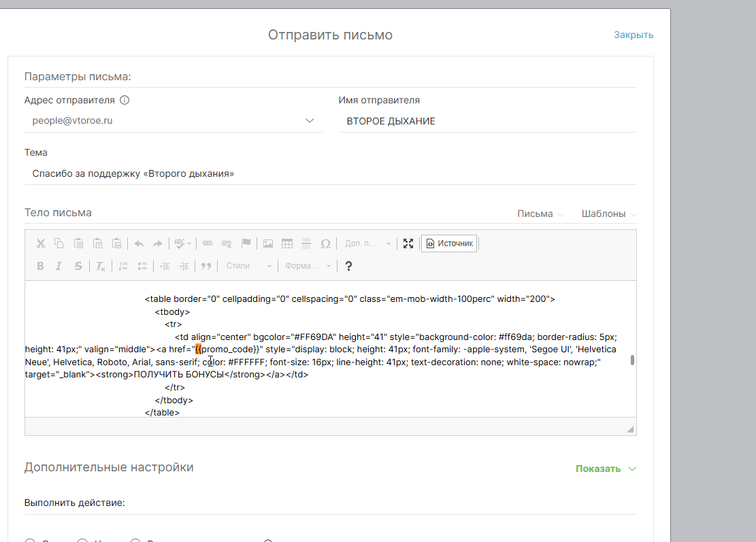Screen dimensions: 756x542
Task: Insert a hyperlink with the chain icon
Action: point(208,243)
